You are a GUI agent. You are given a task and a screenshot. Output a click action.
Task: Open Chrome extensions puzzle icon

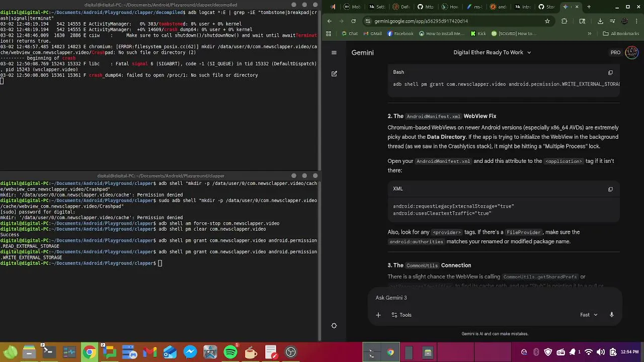pos(564,21)
